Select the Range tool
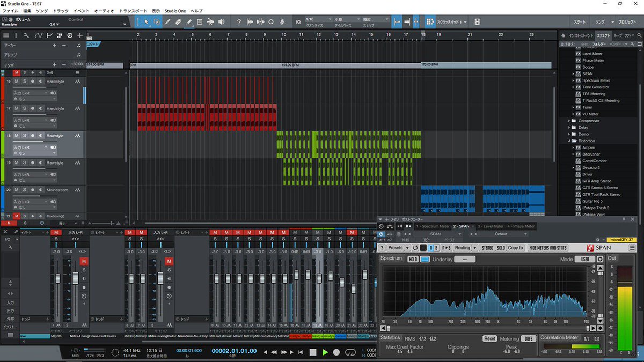 click(x=157, y=22)
